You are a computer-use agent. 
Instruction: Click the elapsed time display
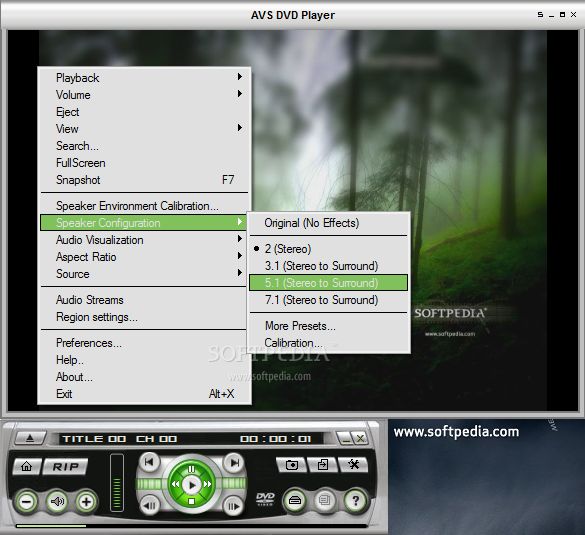275,439
